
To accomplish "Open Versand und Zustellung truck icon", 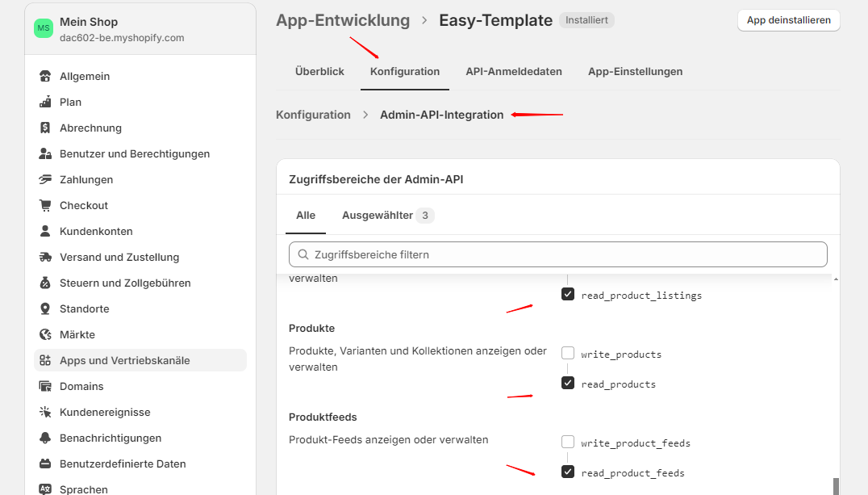I will [x=45, y=258].
